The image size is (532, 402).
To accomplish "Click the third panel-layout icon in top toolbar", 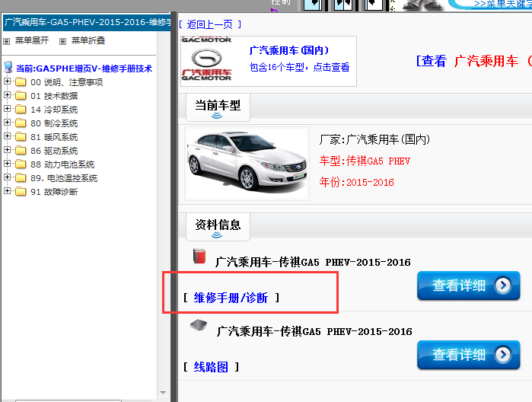I will 374,5.
